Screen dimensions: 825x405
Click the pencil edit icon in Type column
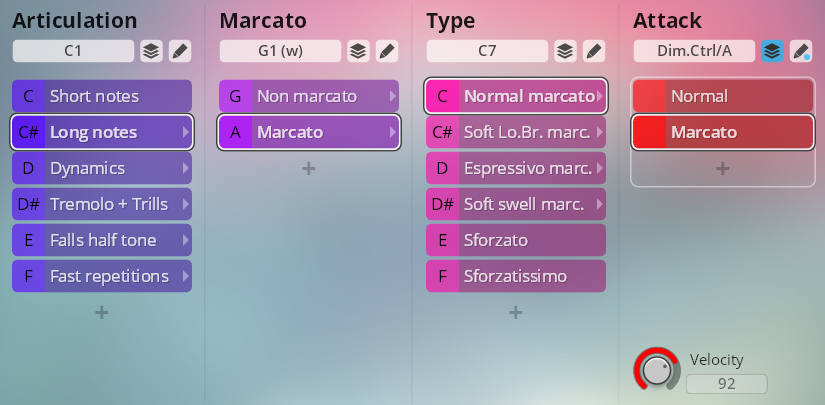(x=593, y=51)
